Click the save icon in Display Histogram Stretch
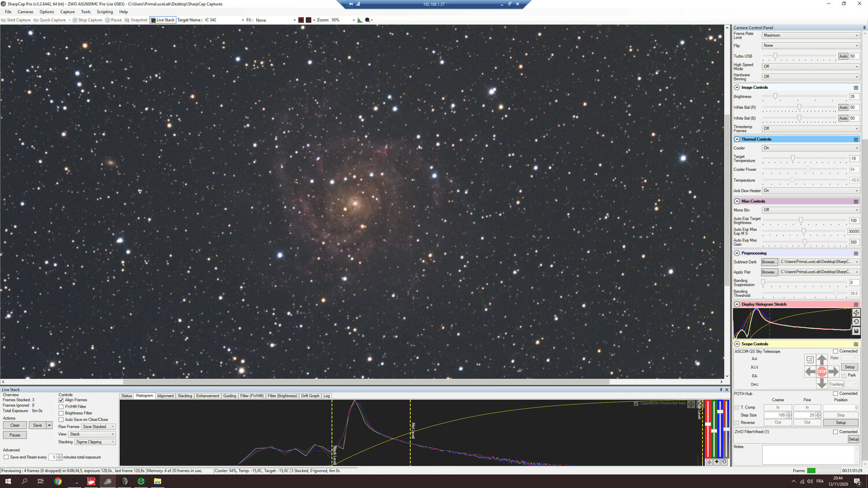868x488 pixels. click(x=856, y=331)
